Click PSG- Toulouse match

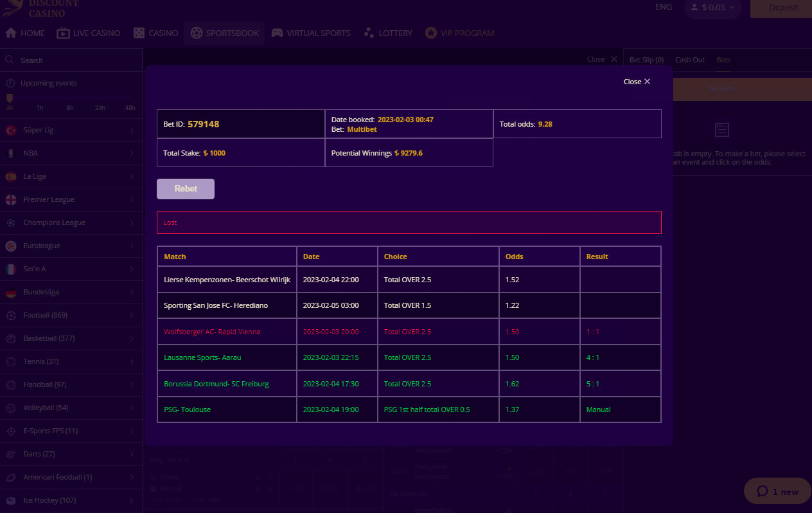pos(187,410)
